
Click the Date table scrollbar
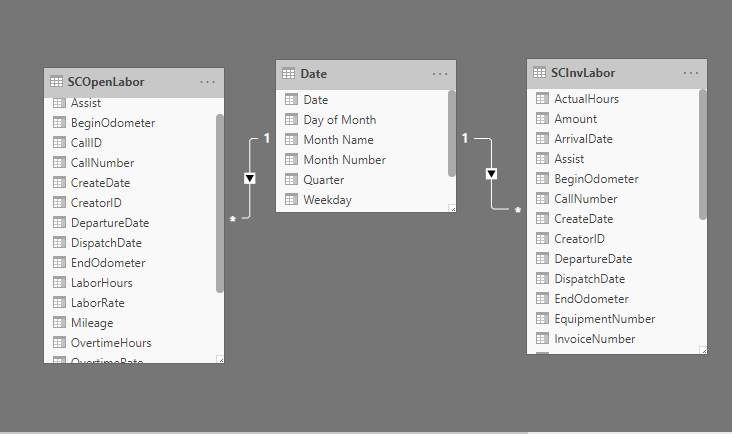451,133
